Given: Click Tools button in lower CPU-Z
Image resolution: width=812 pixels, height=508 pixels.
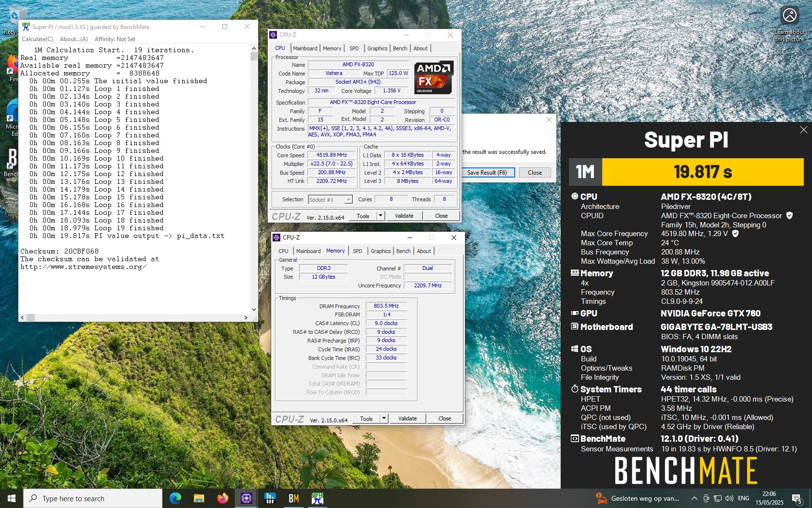Looking at the screenshot, I should (x=366, y=418).
